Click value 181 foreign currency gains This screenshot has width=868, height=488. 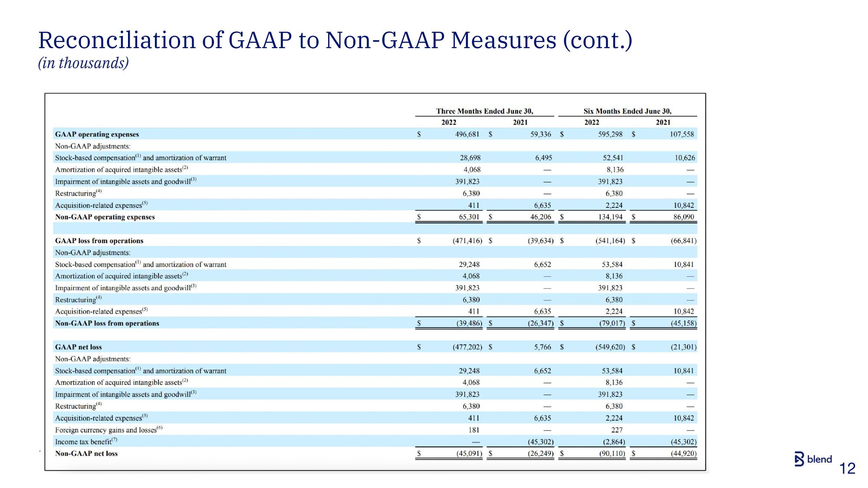pyautogui.click(x=473, y=430)
